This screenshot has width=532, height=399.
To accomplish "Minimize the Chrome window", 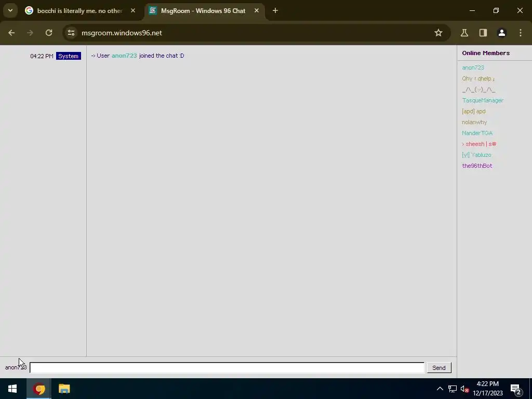I will [x=472, y=11].
